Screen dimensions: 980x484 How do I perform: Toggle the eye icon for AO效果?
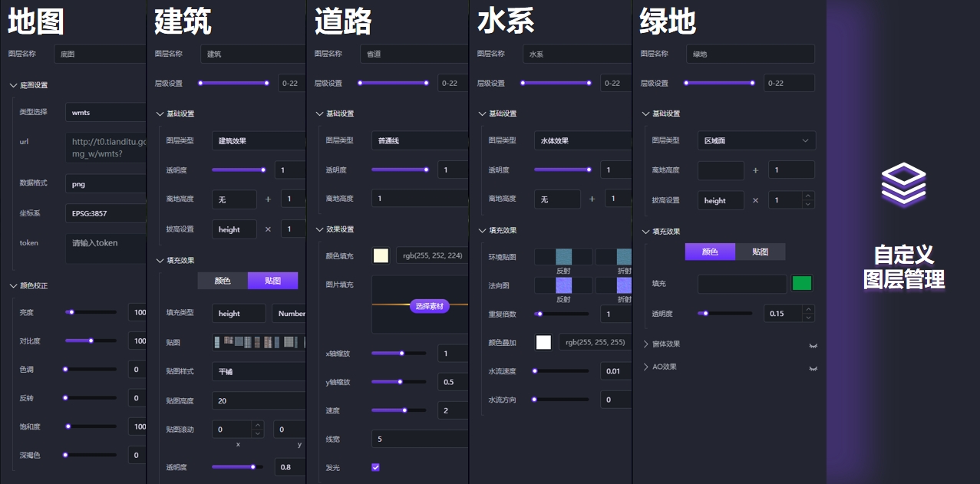pyautogui.click(x=813, y=368)
